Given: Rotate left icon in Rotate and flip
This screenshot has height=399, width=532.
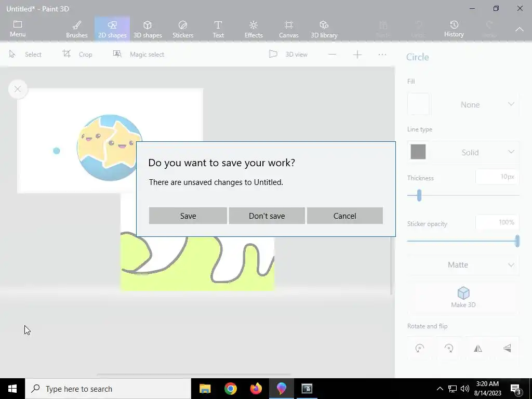Looking at the screenshot, I should [420, 349].
